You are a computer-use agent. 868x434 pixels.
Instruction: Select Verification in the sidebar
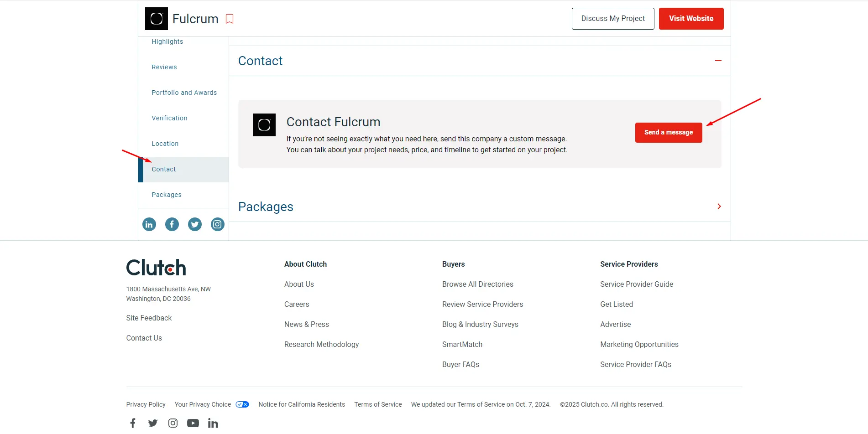170,118
